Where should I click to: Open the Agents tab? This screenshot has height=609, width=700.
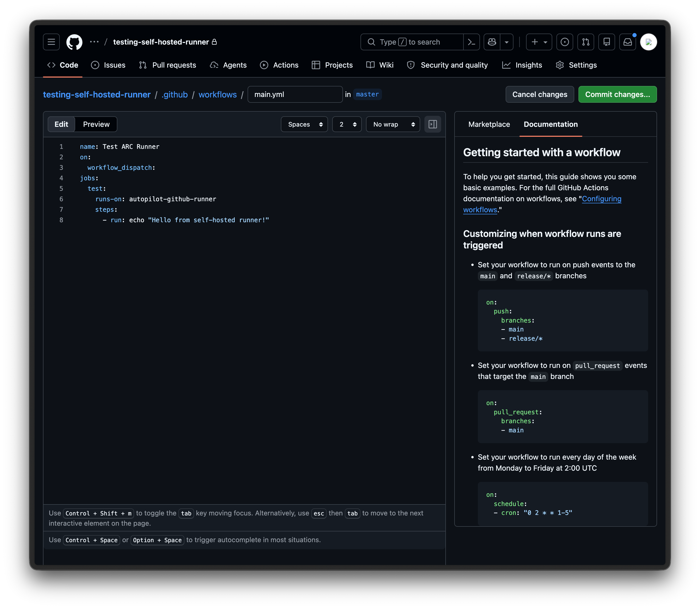coord(228,65)
